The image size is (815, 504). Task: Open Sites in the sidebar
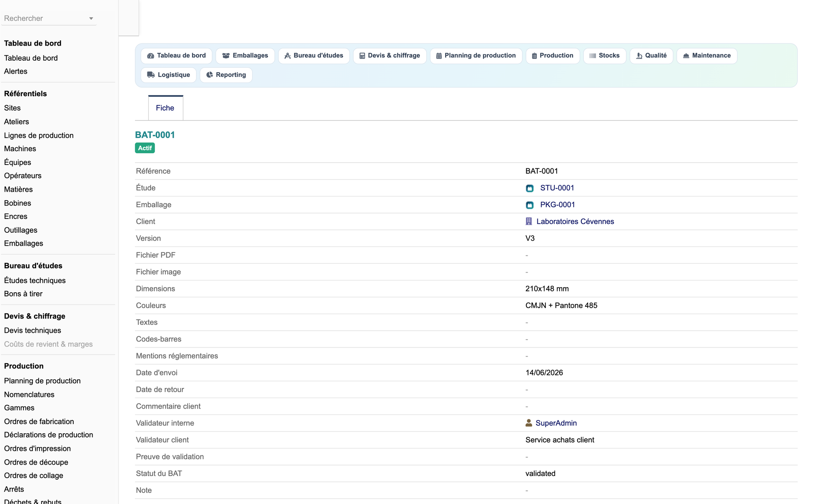12,108
